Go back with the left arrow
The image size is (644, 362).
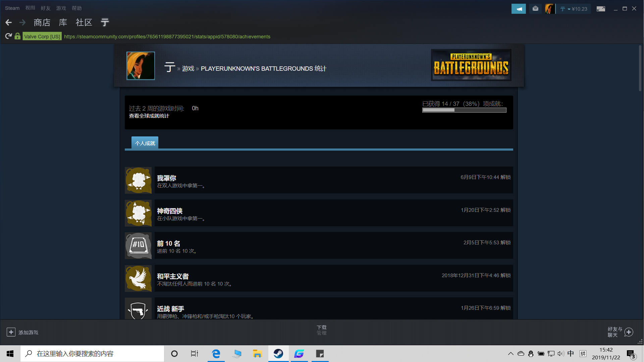click(9, 22)
